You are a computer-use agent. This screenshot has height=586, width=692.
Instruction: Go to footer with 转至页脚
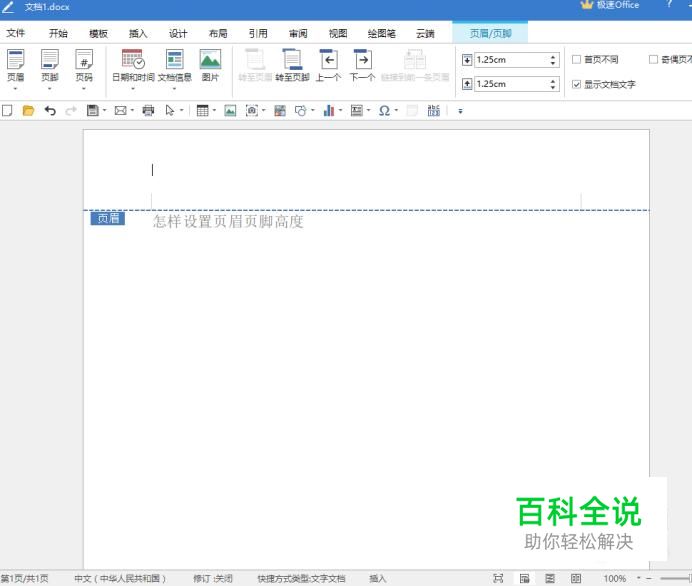tap(292, 65)
